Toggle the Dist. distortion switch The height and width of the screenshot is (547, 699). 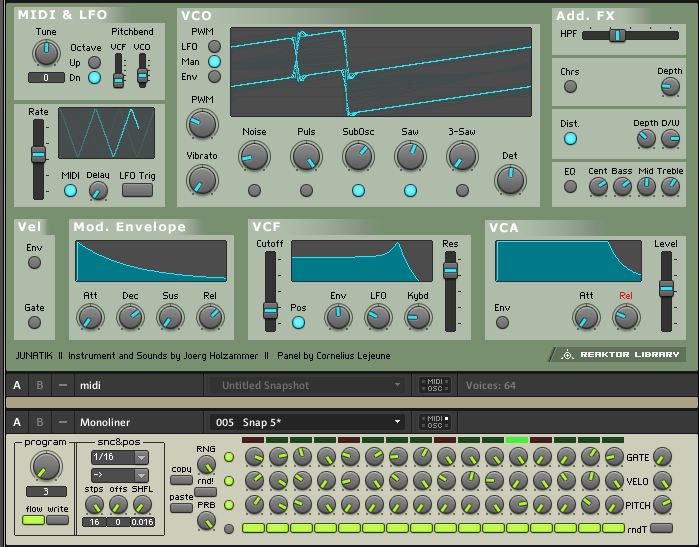[x=570, y=139]
